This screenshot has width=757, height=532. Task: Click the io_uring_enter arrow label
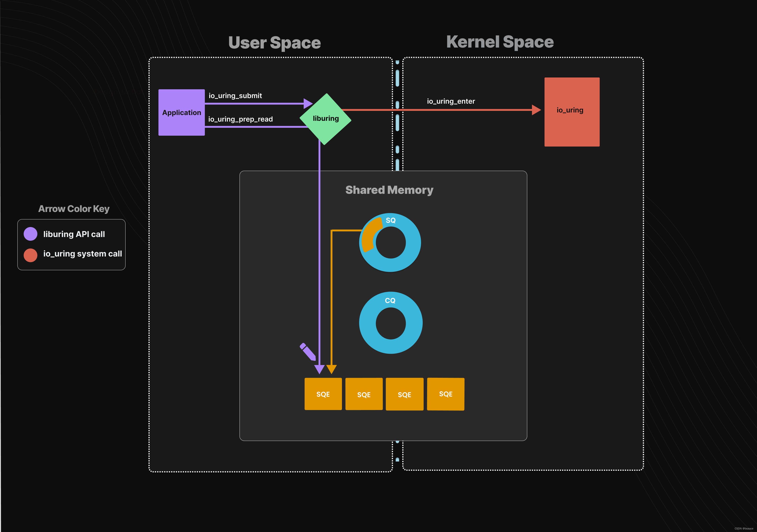pyautogui.click(x=451, y=101)
